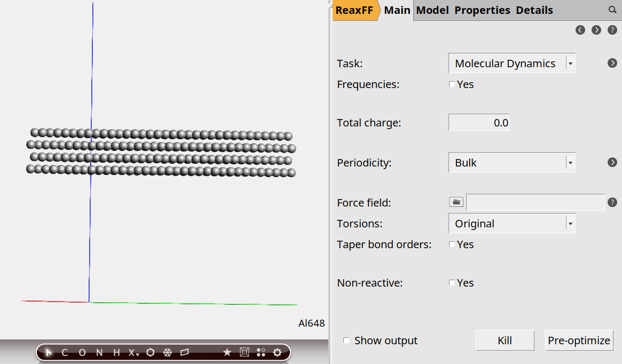Open the Torsions dropdown set to Original
Screen dimensions: 622x364
[x=511, y=224]
